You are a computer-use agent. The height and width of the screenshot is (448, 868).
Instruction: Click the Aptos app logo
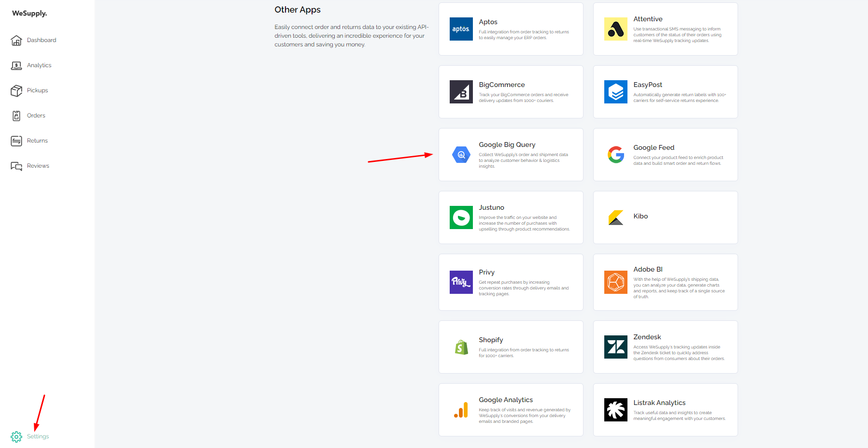[x=461, y=29]
